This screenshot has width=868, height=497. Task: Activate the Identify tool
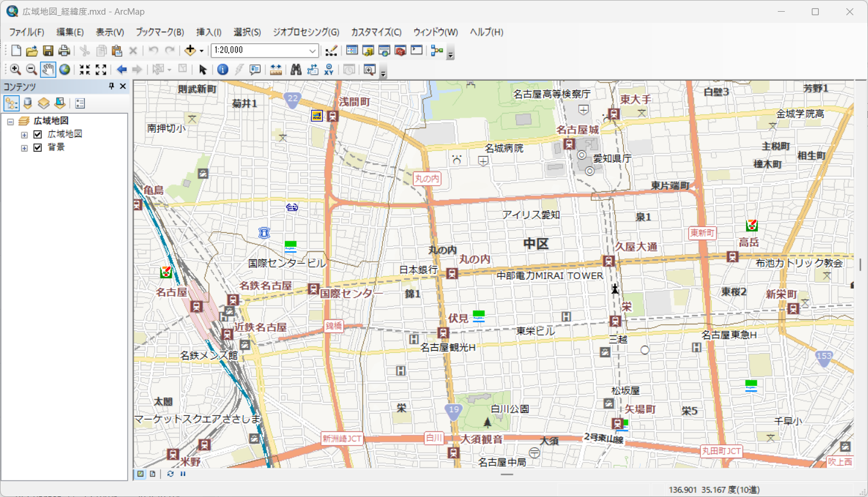point(223,70)
